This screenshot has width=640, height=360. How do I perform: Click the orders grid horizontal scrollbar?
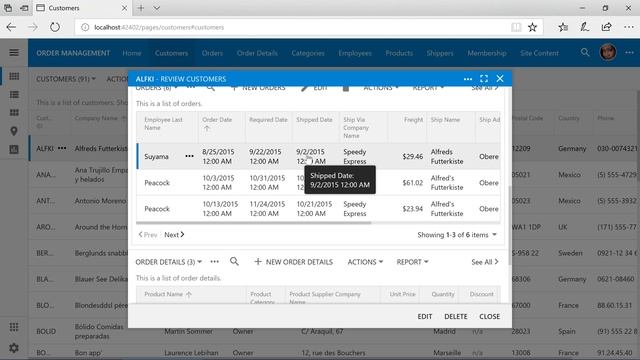click(253, 223)
